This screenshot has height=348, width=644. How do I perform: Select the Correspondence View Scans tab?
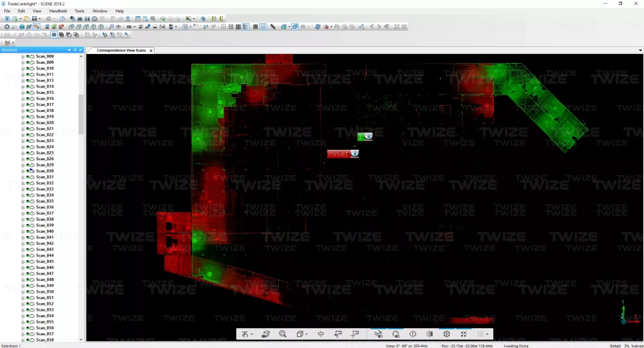coord(121,50)
